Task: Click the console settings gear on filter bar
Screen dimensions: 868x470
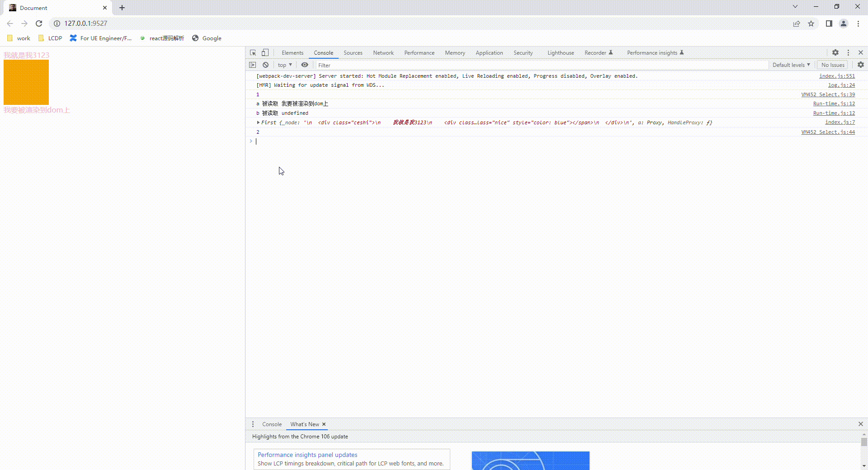Action: pyautogui.click(x=861, y=65)
